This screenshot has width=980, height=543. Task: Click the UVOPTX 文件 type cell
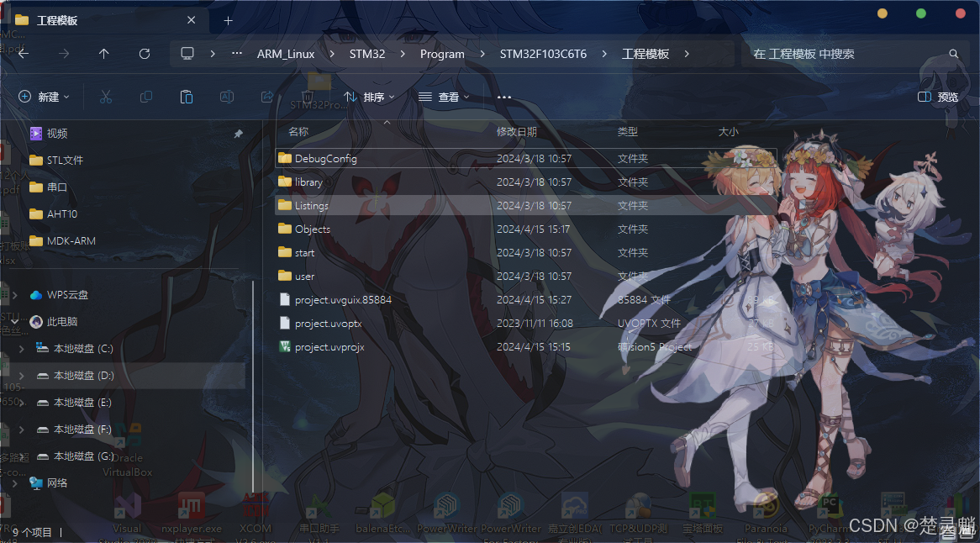649,323
